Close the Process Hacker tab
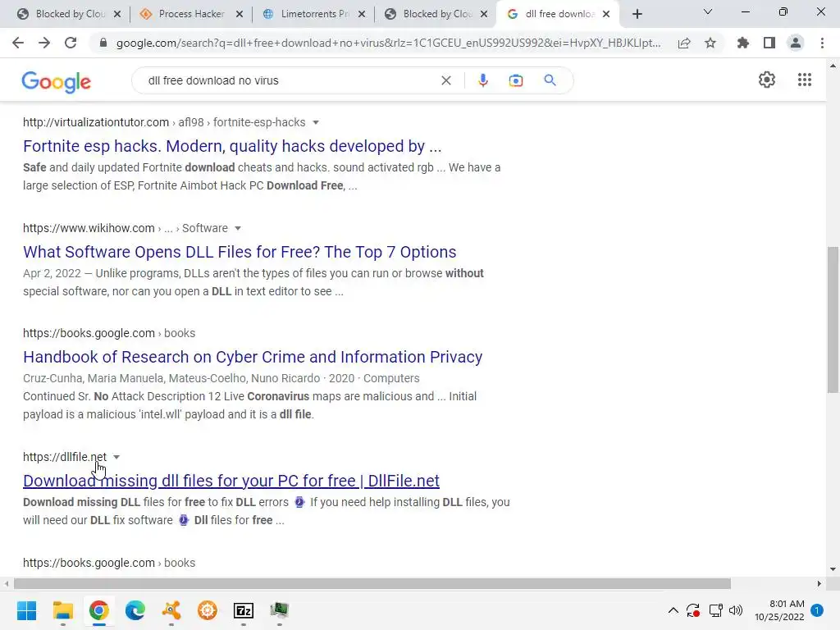The width and height of the screenshot is (840, 630). (x=240, y=14)
